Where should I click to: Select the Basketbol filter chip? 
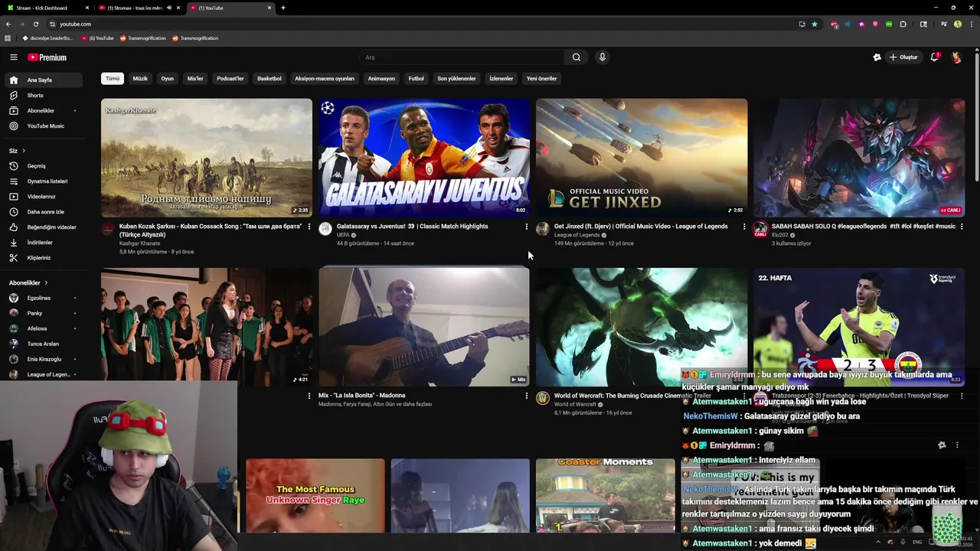(x=269, y=78)
